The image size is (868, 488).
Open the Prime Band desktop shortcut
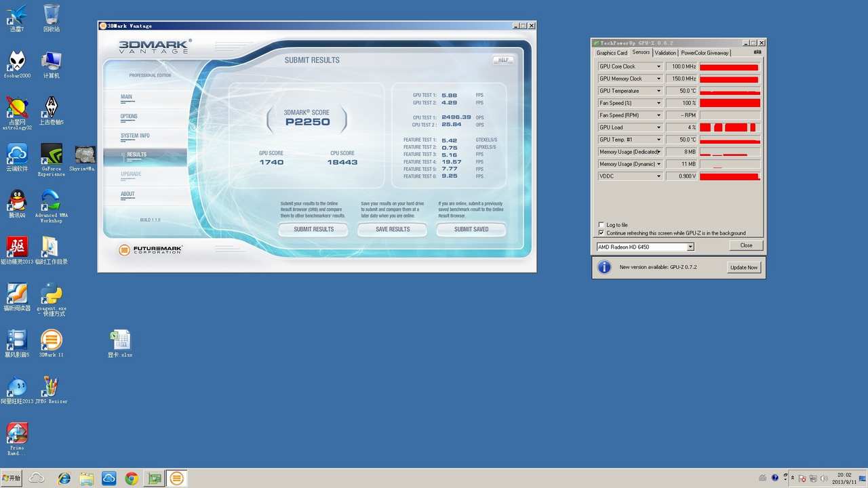pos(17,439)
